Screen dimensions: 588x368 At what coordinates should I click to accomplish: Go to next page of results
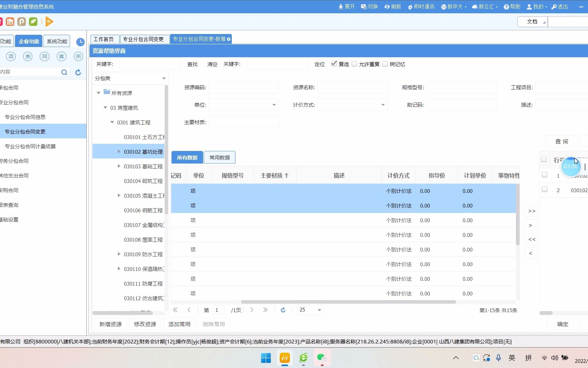point(252,310)
